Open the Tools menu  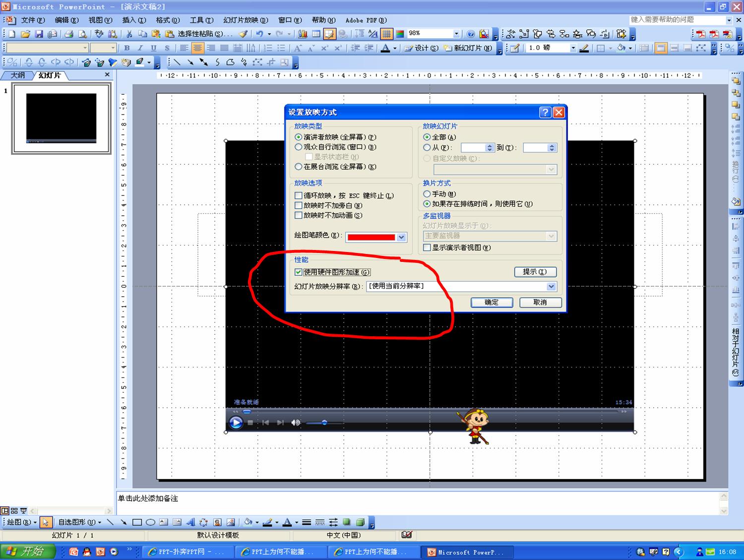pos(201,20)
